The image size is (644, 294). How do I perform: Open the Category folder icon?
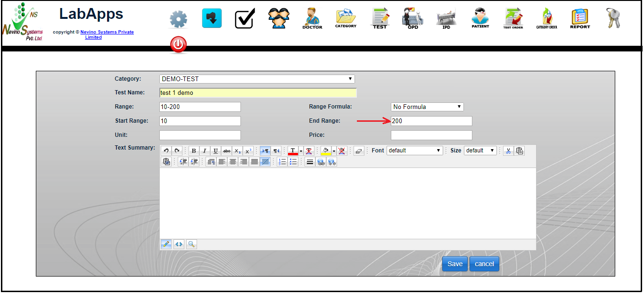coord(346,18)
